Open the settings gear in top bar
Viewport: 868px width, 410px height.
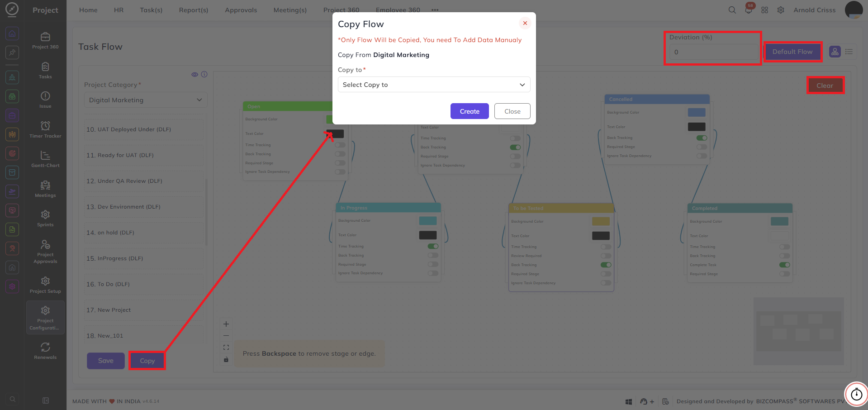781,10
